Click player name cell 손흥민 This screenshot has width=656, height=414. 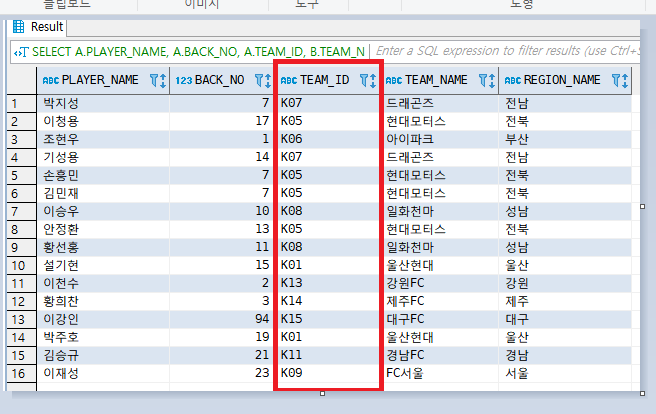click(x=103, y=175)
